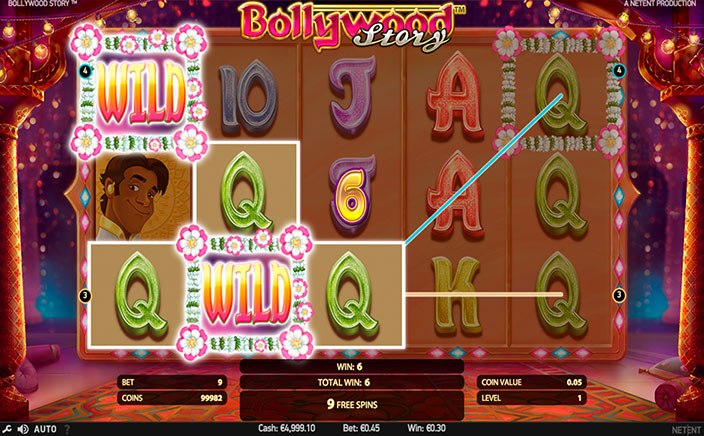Click the 9 FREE SPINS panel
The image size is (704, 436).
352,405
